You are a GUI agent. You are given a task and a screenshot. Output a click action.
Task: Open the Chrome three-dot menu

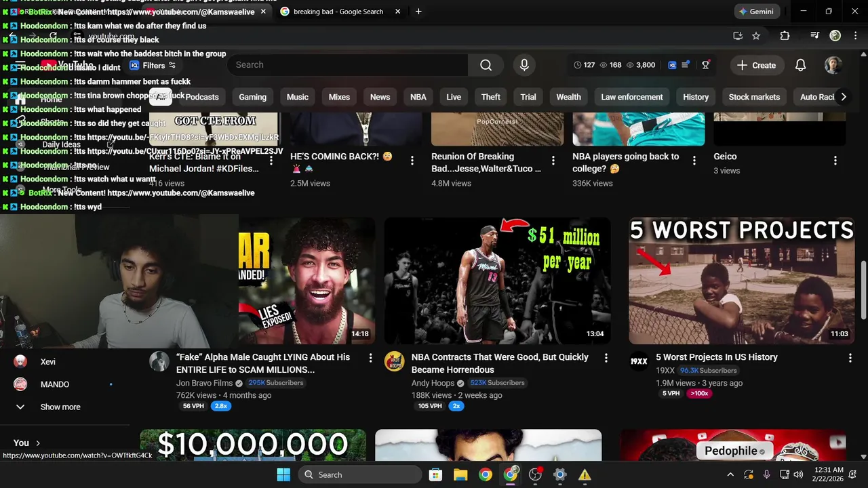(x=855, y=36)
